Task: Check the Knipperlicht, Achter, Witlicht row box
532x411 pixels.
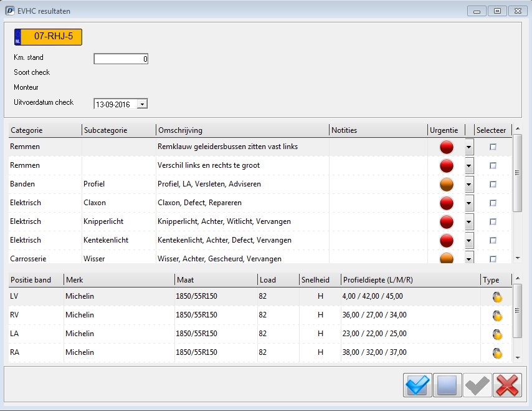Action: point(493,221)
